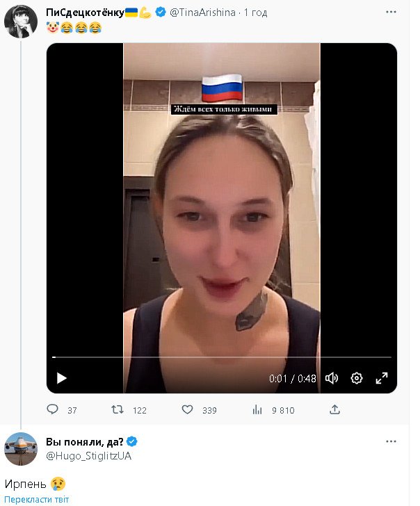The height and width of the screenshot is (506, 420).
Task: Mute the video with the volume icon
Action: pyautogui.click(x=332, y=378)
